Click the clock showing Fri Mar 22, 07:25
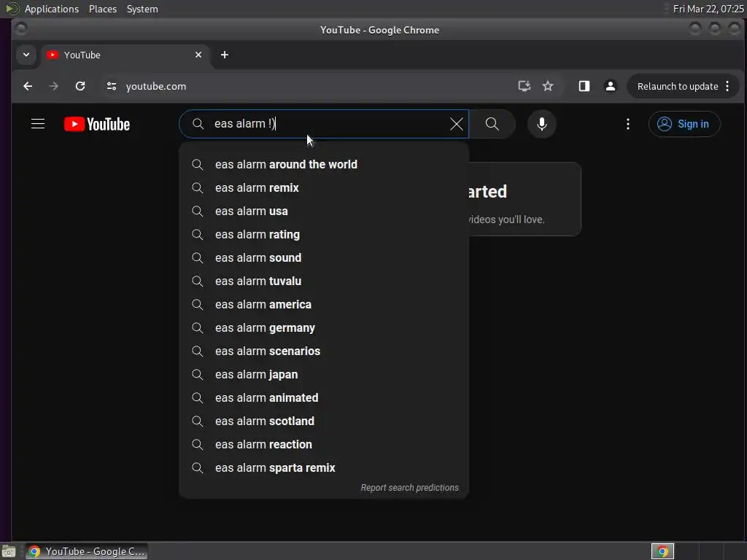The height and width of the screenshot is (560, 747). [708, 9]
